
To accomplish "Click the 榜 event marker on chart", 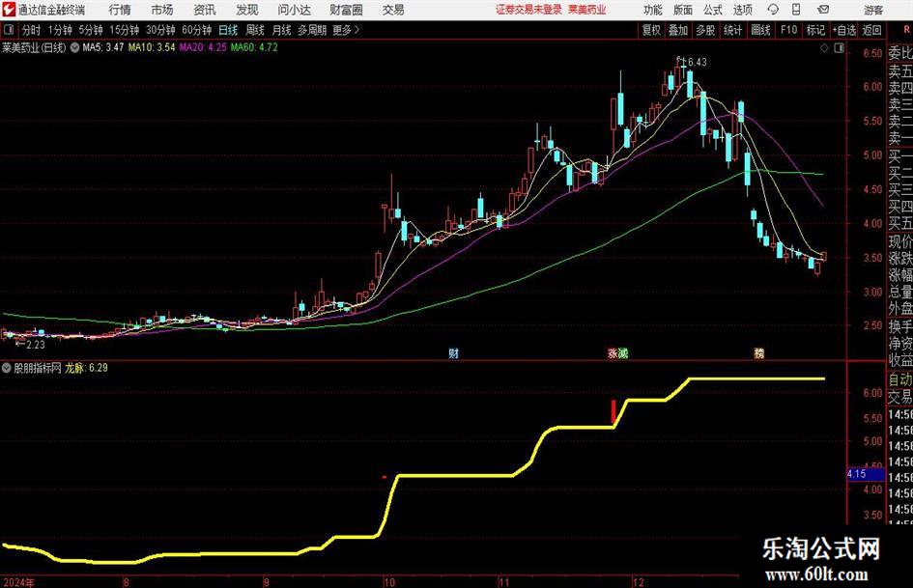I will tap(758, 352).
